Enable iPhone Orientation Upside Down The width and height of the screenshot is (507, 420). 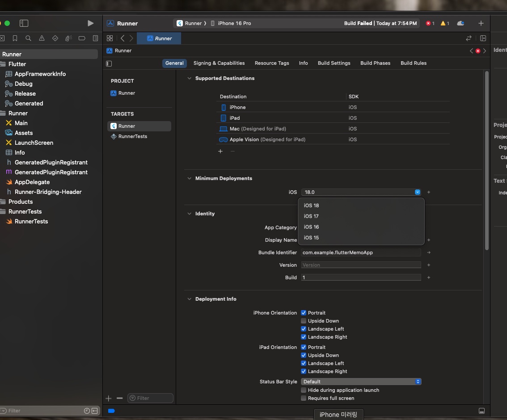pos(304,321)
